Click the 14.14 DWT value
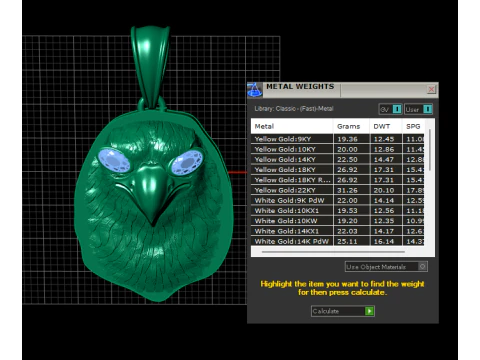 tap(384, 200)
